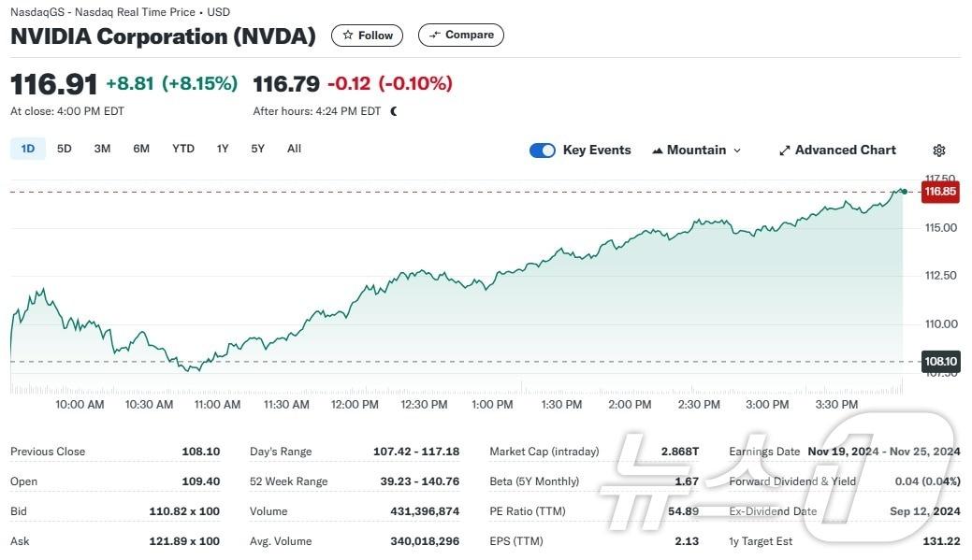Click the star icon on the Follow button
The height and width of the screenshot is (560, 972).
click(x=348, y=36)
